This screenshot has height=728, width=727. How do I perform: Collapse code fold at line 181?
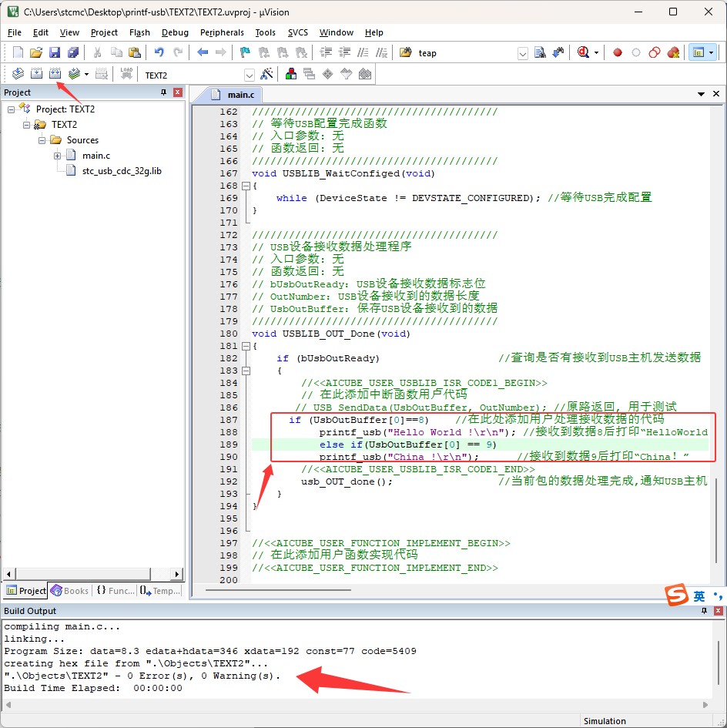tap(246, 346)
